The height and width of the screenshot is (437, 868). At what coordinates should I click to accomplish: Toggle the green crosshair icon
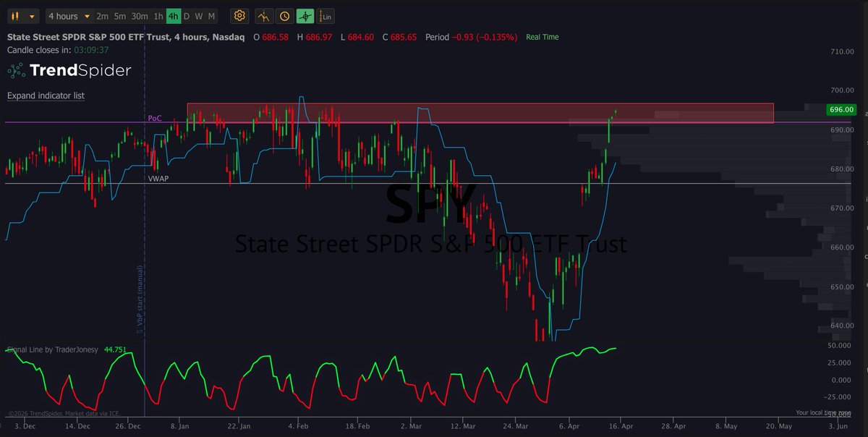(306, 16)
